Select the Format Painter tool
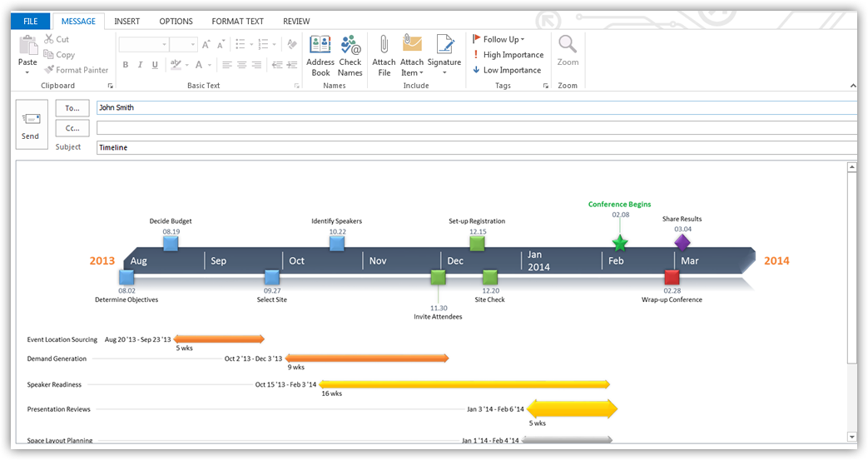The width and height of the screenshot is (868, 460). (x=77, y=70)
